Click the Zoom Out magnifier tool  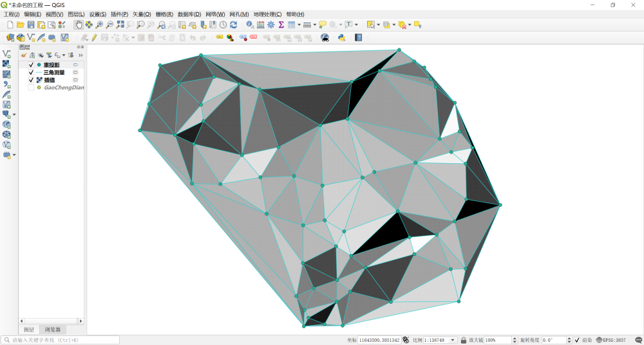coord(109,25)
